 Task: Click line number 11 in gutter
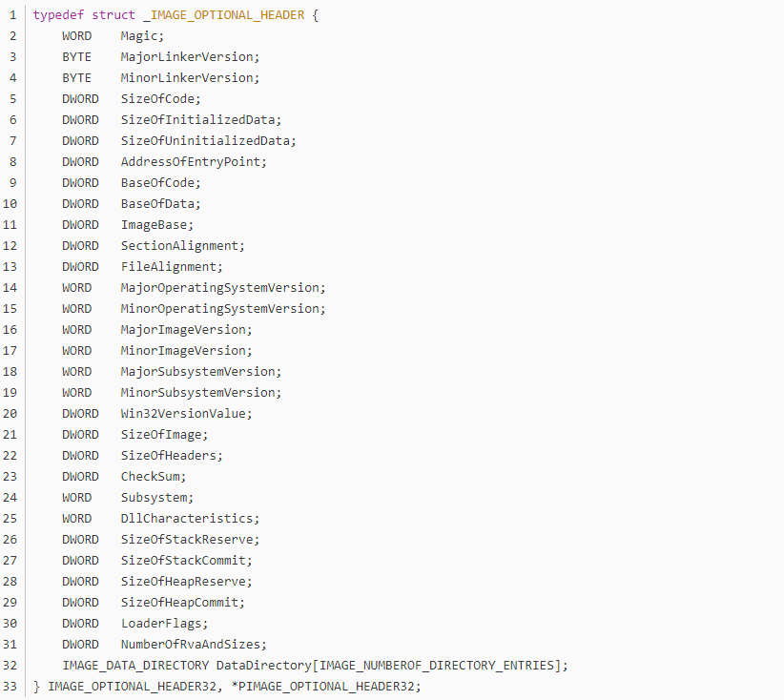click(x=10, y=225)
